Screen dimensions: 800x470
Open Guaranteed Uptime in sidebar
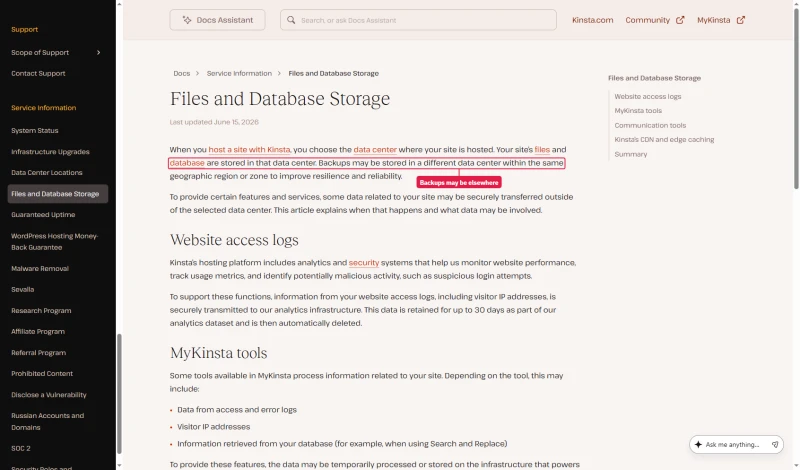point(43,215)
